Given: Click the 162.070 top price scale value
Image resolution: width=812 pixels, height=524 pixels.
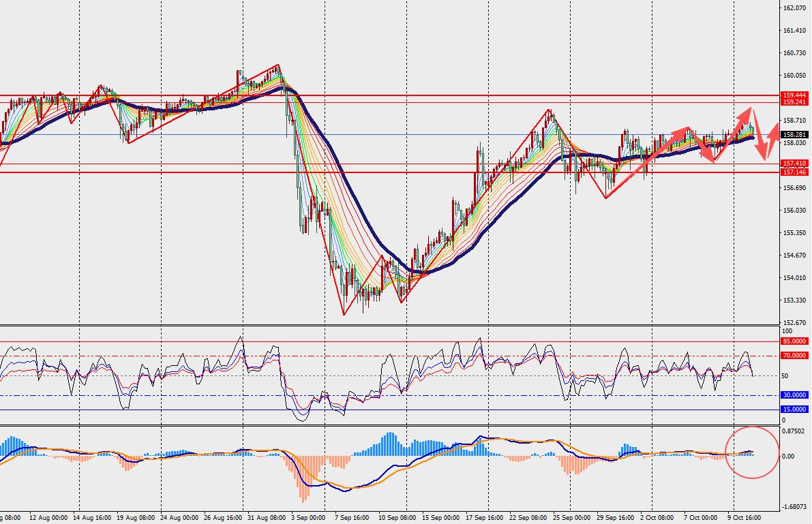Looking at the screenshot, I should (794, 8).
